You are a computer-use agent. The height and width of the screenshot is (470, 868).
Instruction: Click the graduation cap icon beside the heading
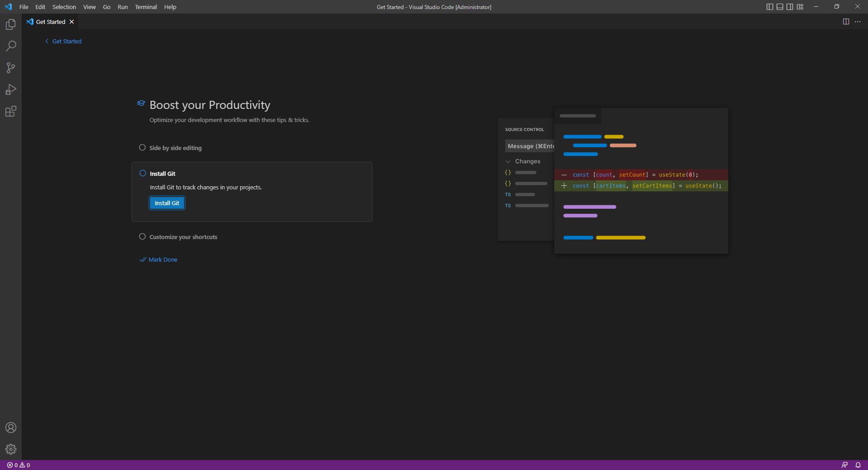(141, 103)
